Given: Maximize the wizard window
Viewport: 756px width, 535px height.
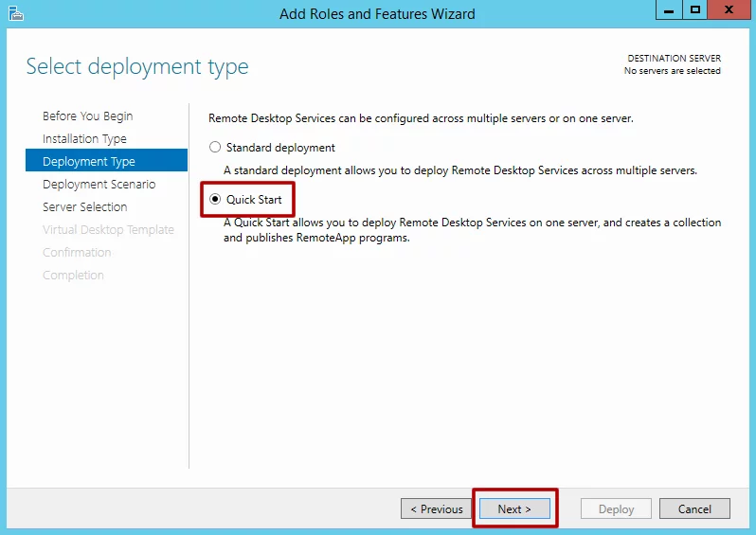Looking at the screenshot, I should point(695,10).
